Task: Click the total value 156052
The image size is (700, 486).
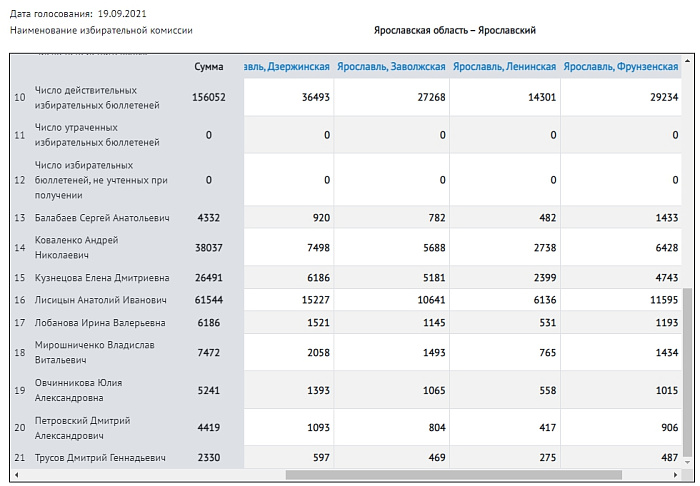Action: (x=208, y=97)
